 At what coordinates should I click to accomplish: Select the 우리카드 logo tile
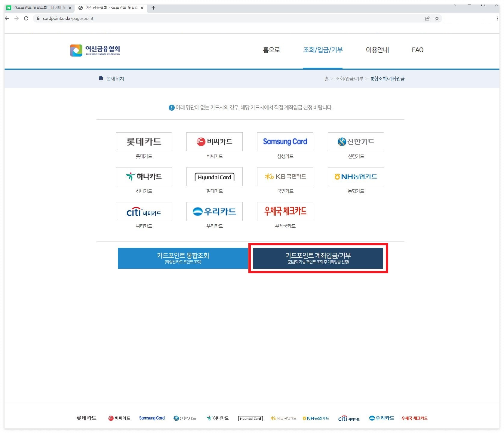tap(214, 211)
